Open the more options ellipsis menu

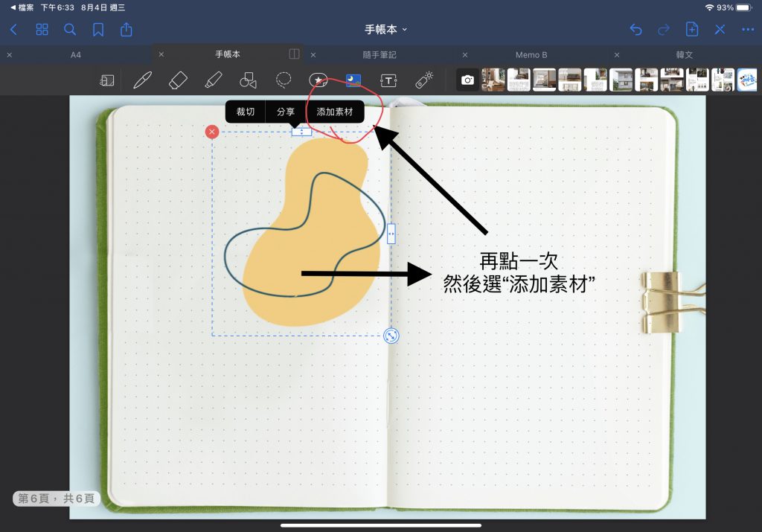coord(747,29)
